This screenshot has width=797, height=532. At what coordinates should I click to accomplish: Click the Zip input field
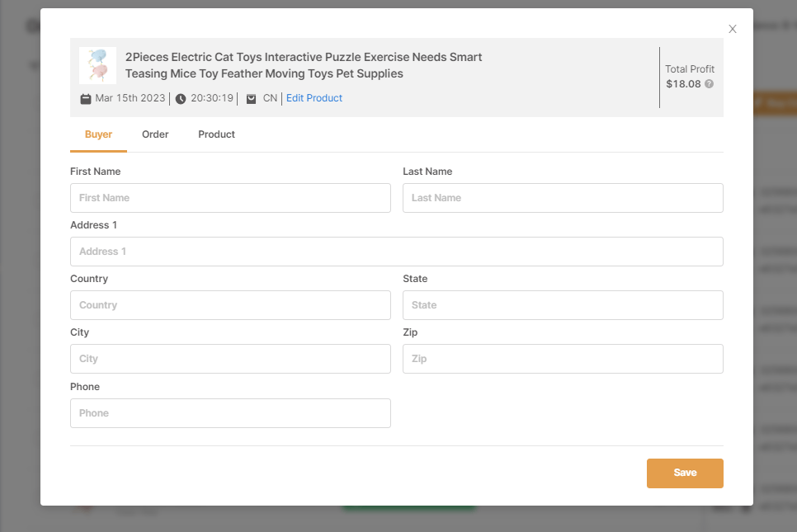click(x=563, y=359)
